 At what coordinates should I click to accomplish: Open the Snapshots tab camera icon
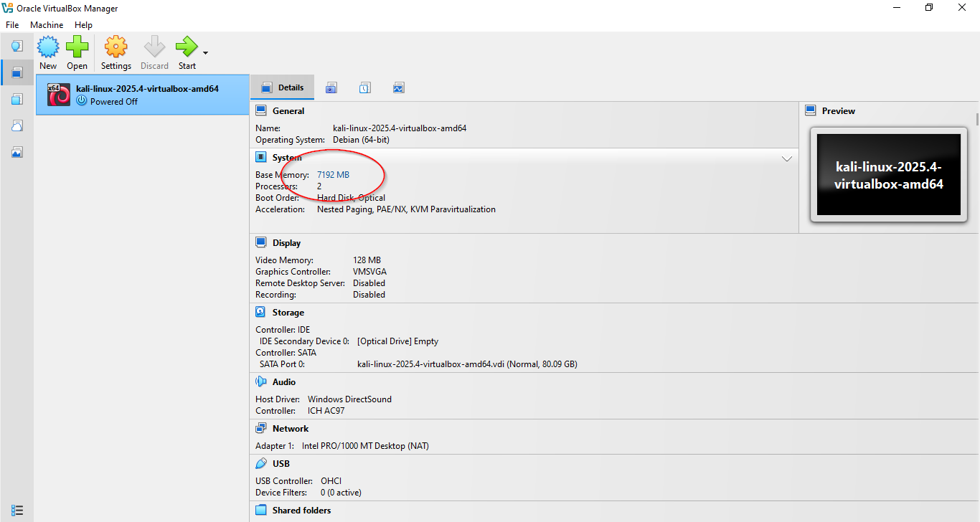(x=331, y=88)
